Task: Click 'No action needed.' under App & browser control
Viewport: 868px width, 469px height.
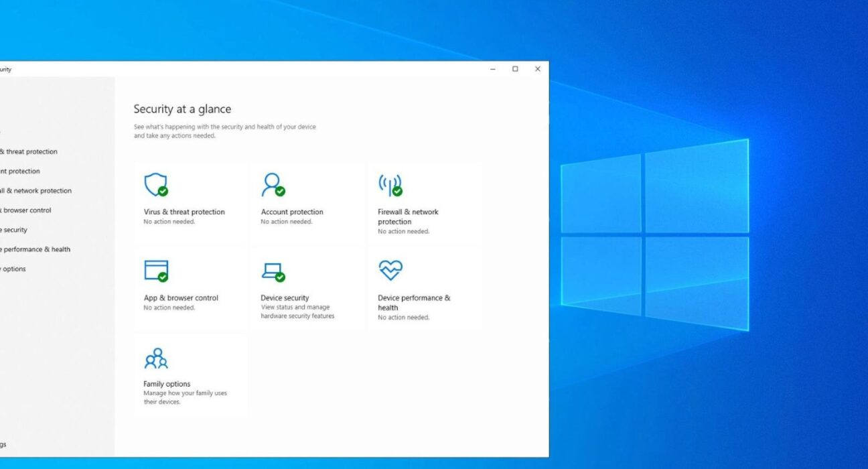Action: 169,308
